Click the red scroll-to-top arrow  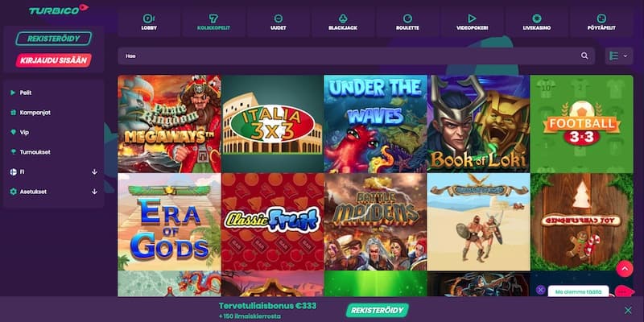pyautogui.click(x=625, y=269)
